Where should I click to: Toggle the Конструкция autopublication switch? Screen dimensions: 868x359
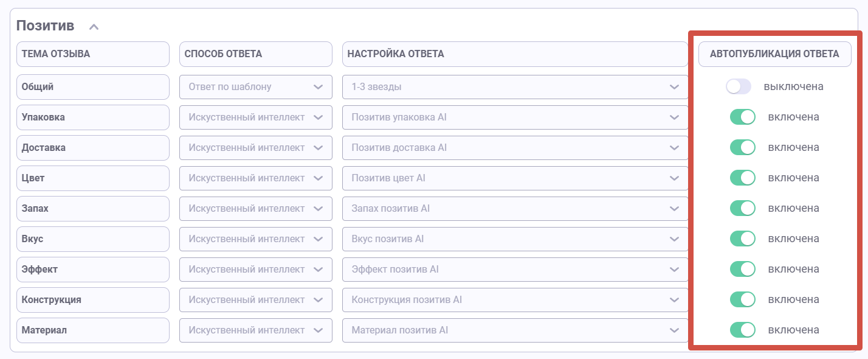742,299
